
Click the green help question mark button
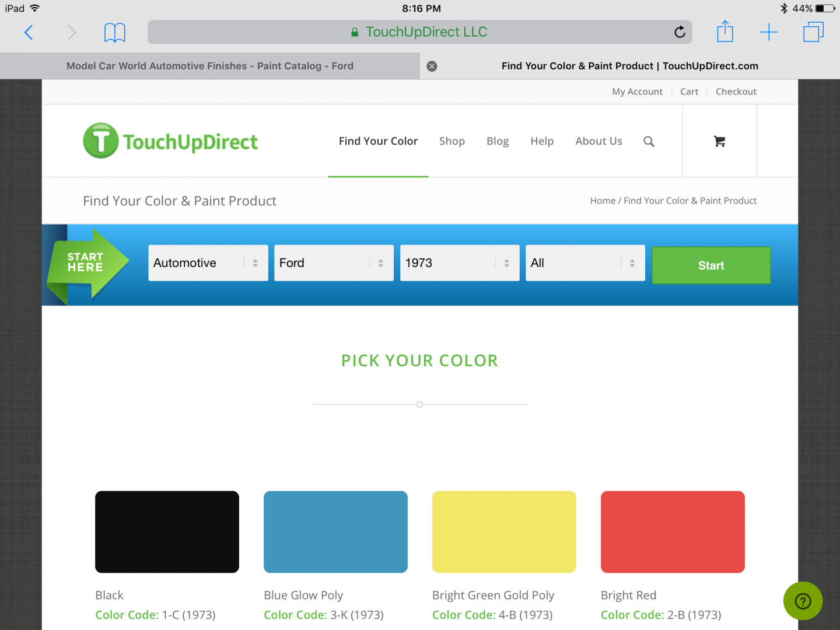point(803,601)
